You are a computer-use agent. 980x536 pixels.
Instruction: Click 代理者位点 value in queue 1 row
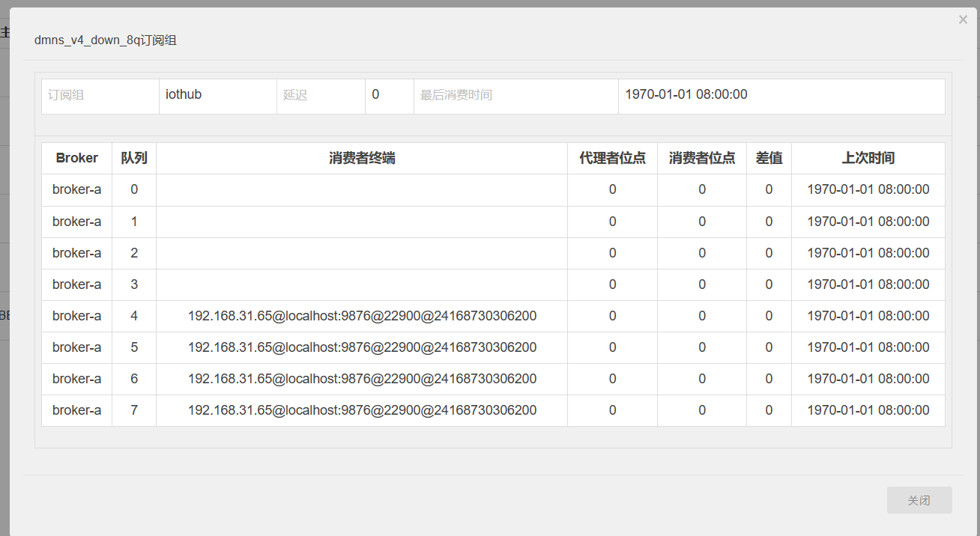(613, 222)
